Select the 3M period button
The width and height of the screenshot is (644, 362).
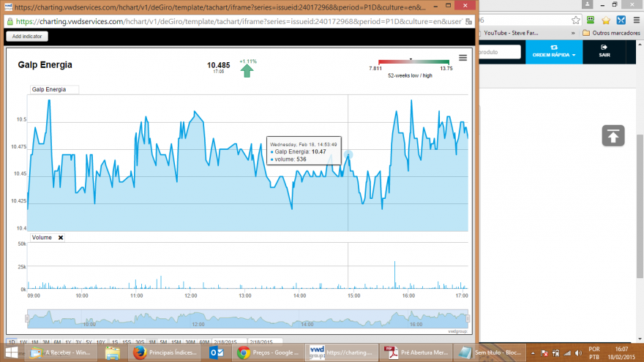[45, 342]
